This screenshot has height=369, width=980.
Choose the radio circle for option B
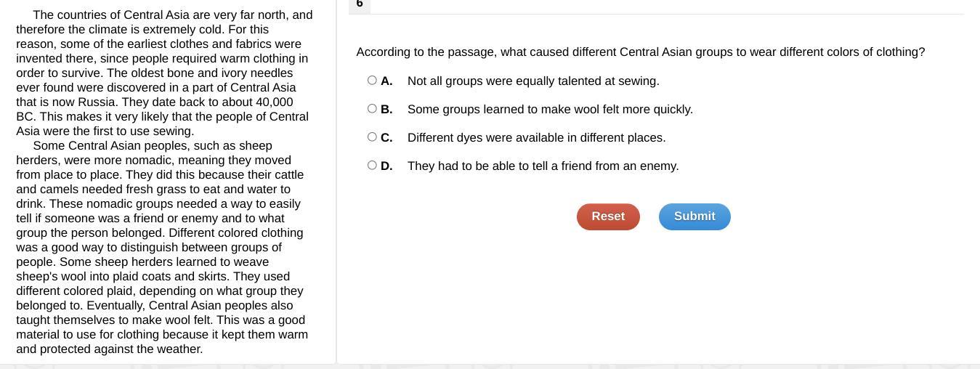pyautogui.click(x=372, y=109)
